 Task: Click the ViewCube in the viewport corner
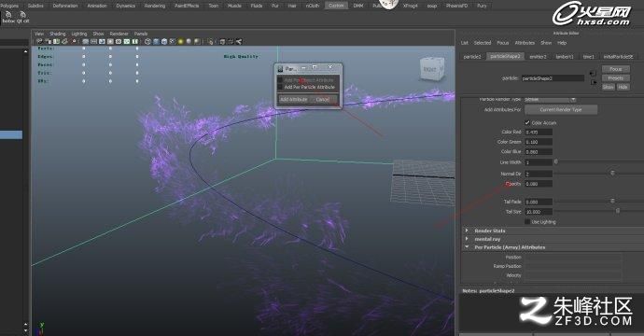click(x=431, y=69)
